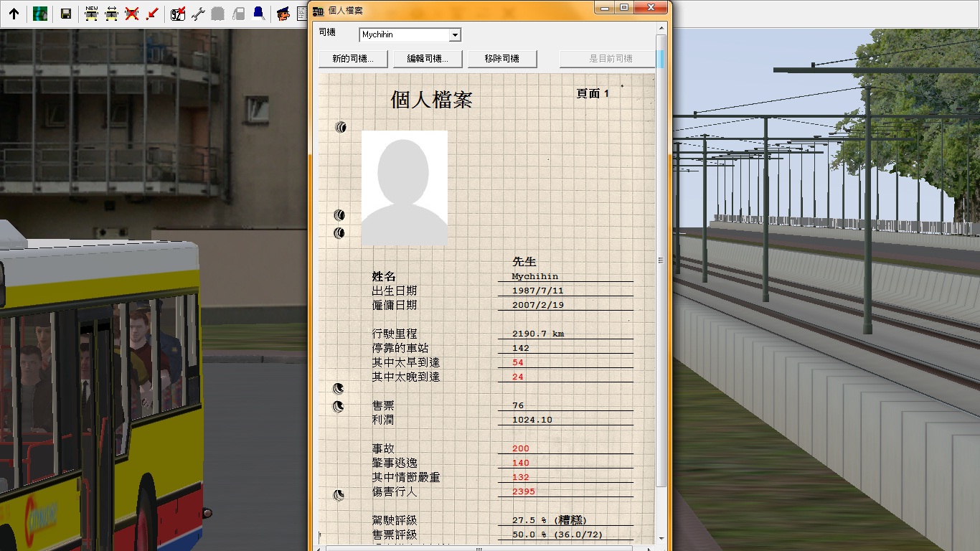The height and width of the screenshot is (551, 980).
Task: Click the driver profile photo placeholder
Action: coord(405,188)
